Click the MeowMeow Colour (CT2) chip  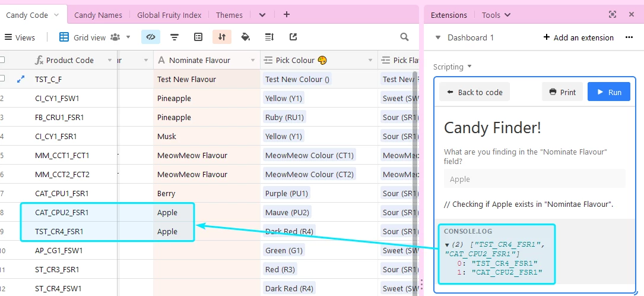309,174
